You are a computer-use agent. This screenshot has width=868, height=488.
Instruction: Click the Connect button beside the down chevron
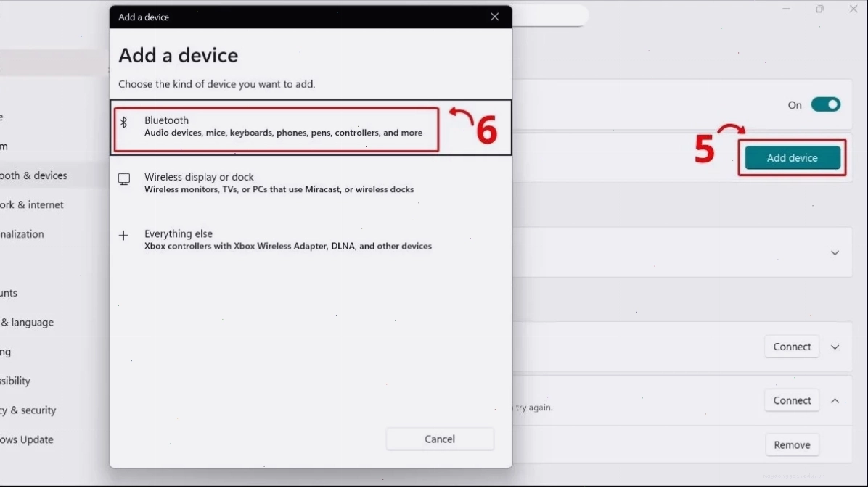792,347
